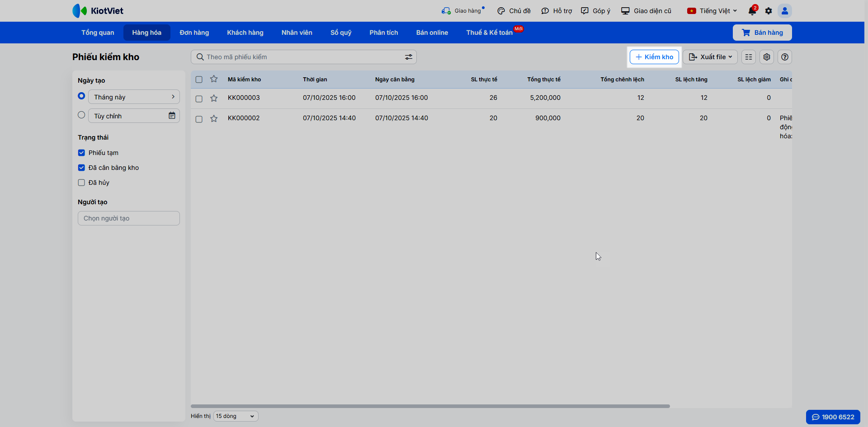
Task: Open the user account avatar icon
Action: point(785,11)
